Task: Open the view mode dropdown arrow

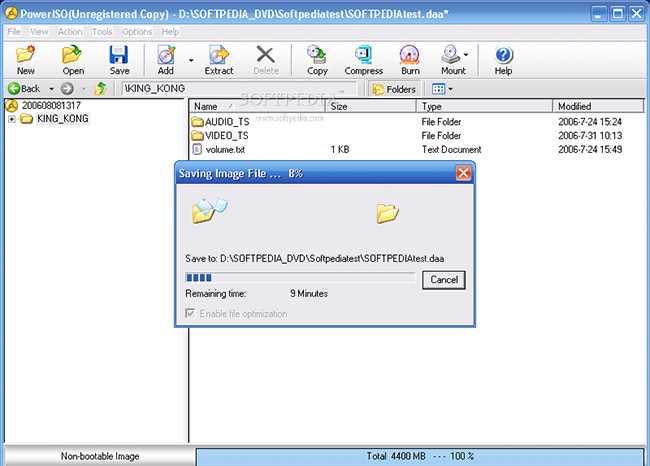Action: 450,89
